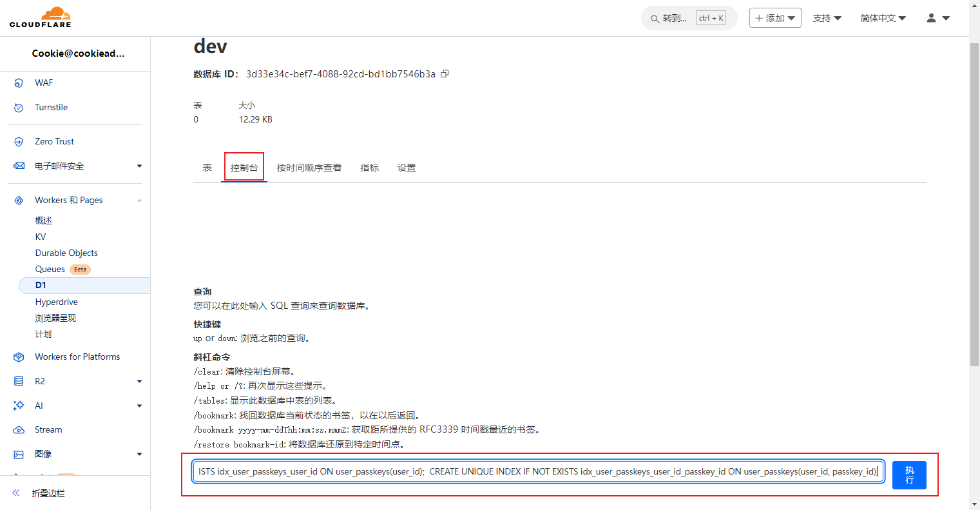Click the SQL query input field

click(x=537, y=472)
